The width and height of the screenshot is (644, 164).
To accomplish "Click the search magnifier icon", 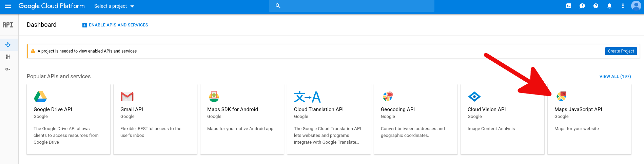I will [x=278, y=6].
